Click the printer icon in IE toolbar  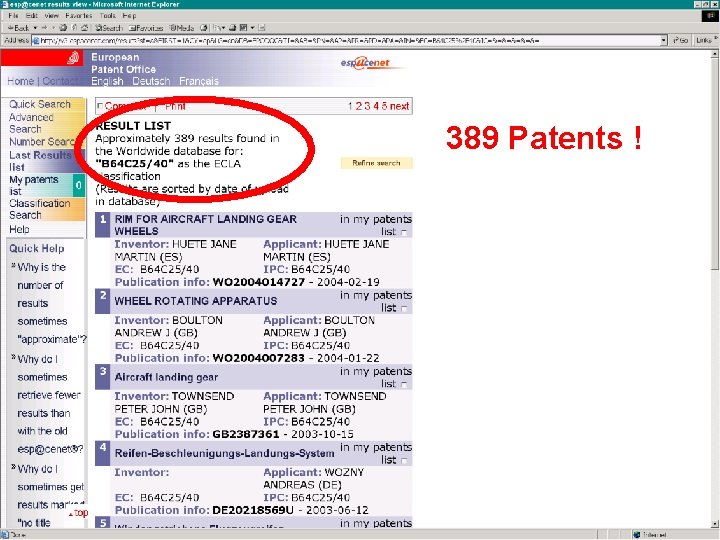click(x=233, y=28)
